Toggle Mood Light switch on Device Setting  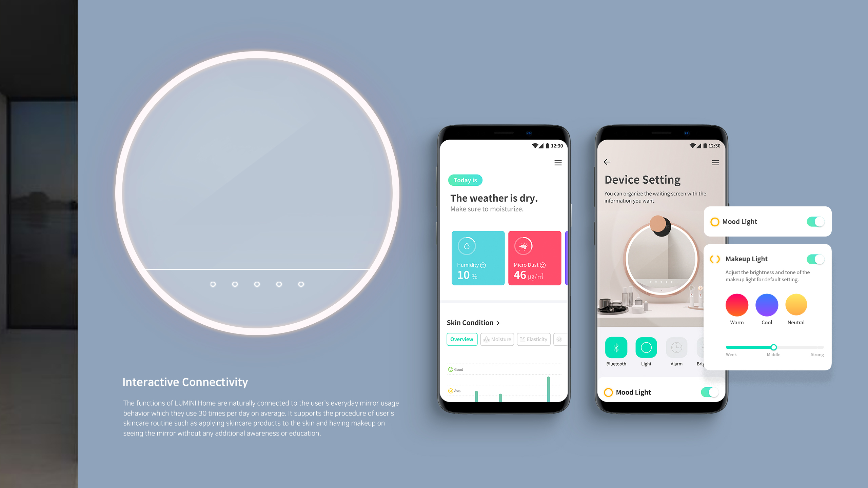tap(707, 392)
